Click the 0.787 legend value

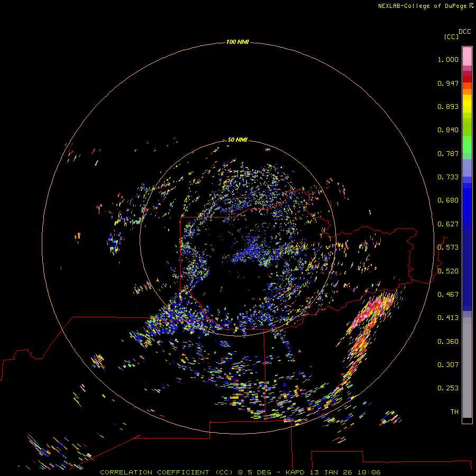tap(448, 153)
